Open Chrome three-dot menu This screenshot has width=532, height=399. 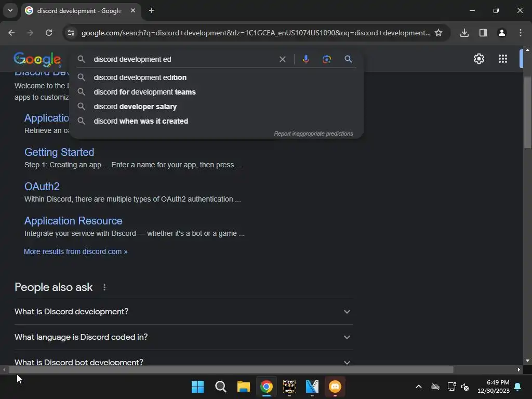(520, 33)
